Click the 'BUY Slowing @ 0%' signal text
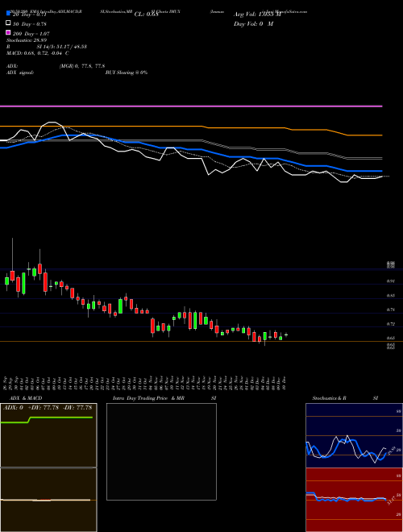This screenshot has height=532, width=403. (127, 73)
